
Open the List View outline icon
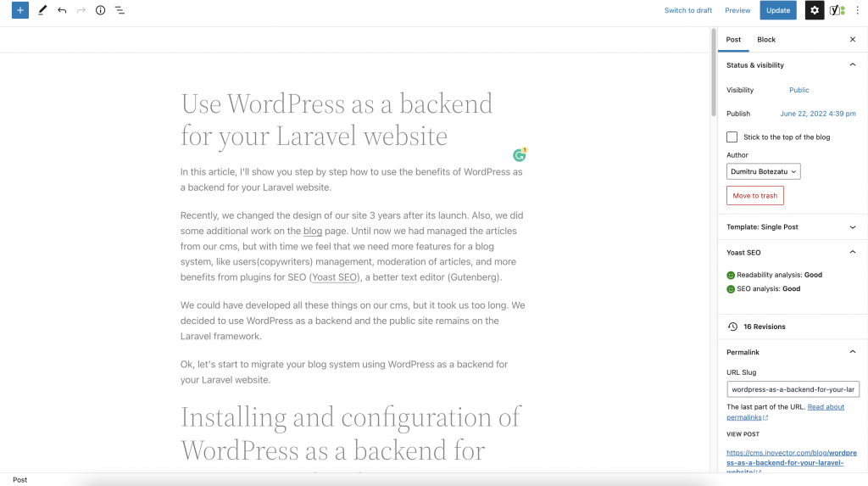(x=120, y=10)
